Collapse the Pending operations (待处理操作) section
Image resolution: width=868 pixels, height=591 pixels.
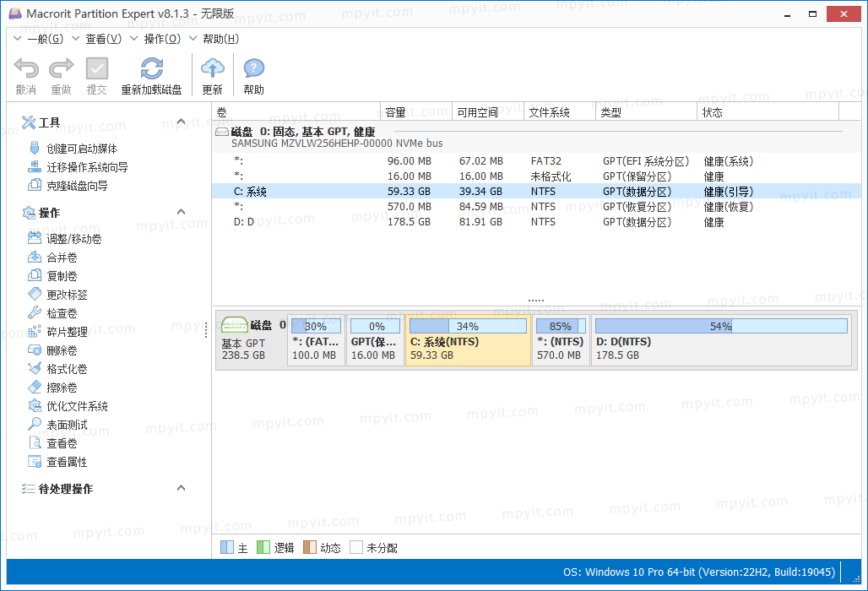click(x=181, y=488)
